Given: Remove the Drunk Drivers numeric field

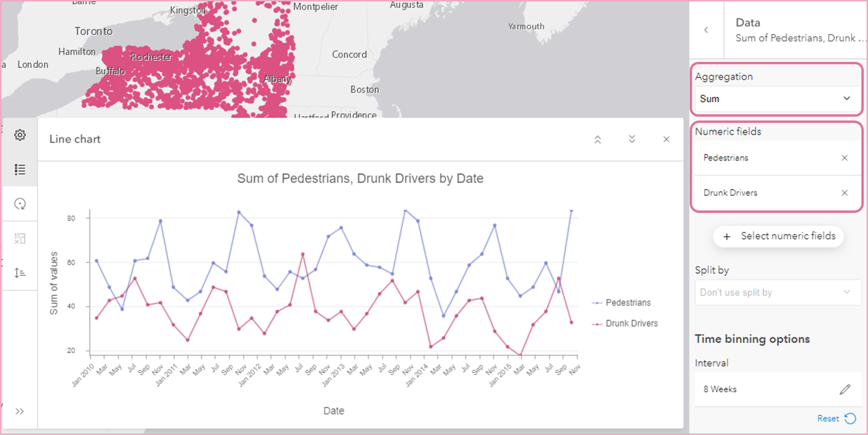Looking at the screenshot, I should [x=844, y=193].
